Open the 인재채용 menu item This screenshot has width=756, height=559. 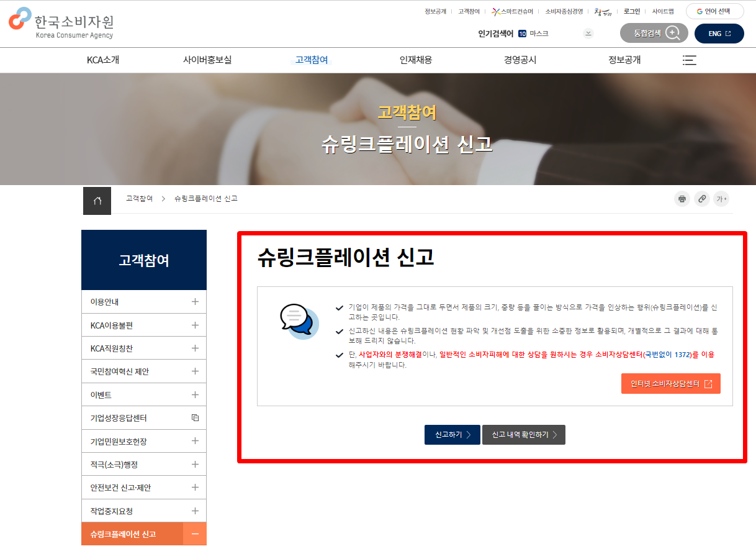click(x=416, y=60)
